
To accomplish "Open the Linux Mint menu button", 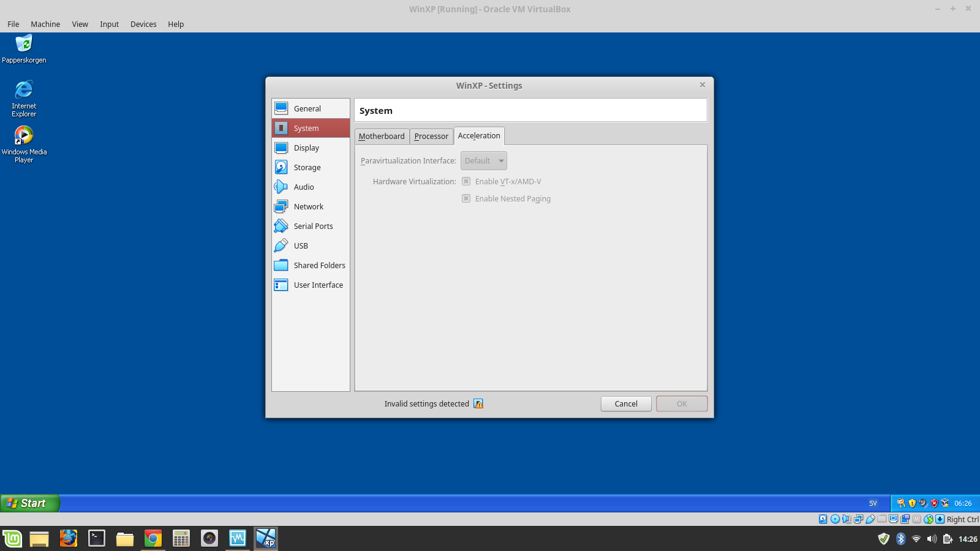I will [12, 538].
